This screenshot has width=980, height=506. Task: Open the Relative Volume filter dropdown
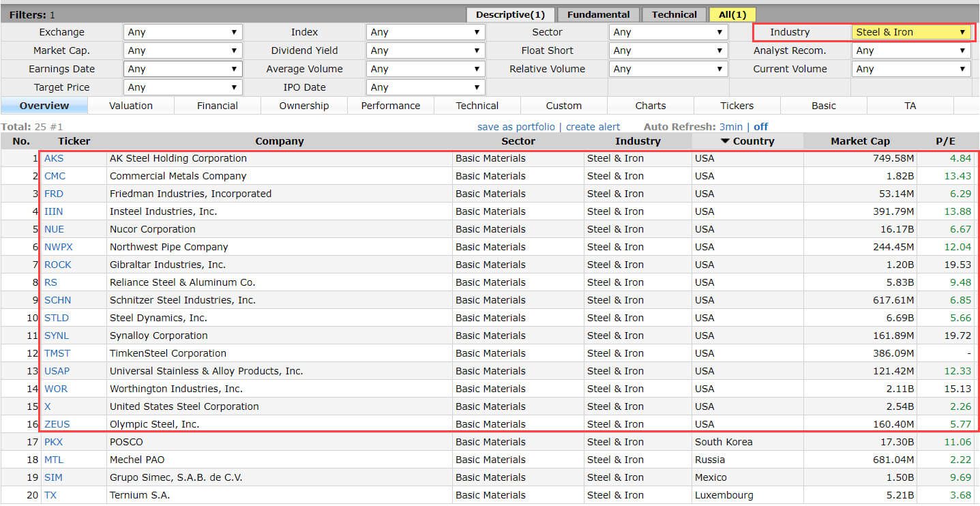pyautogui.click(x=667, y=68)
